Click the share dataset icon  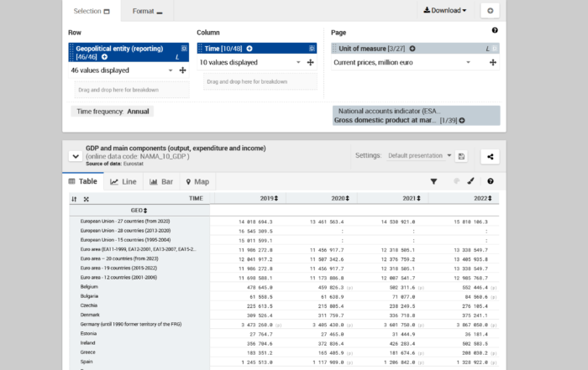490,157
